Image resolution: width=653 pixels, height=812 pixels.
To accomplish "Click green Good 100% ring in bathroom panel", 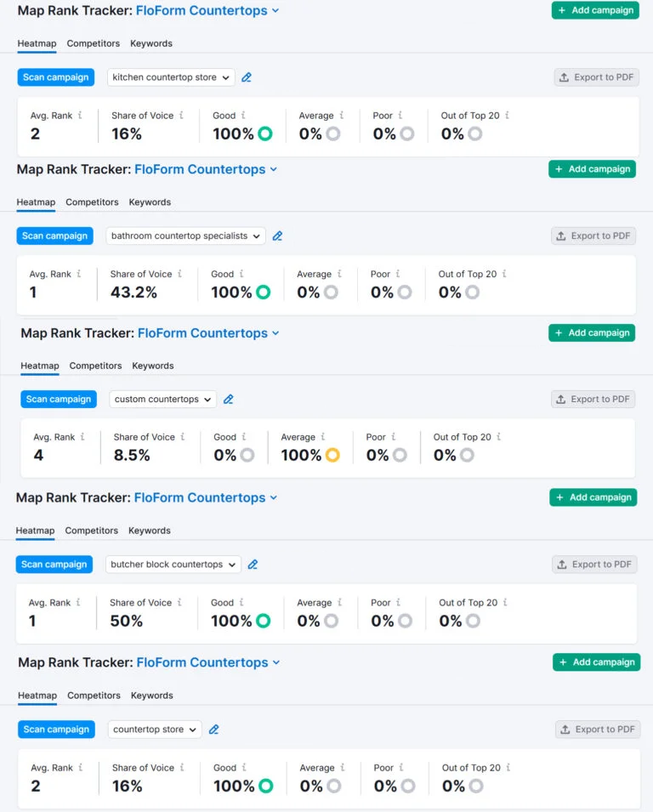I will coord(263,292).
